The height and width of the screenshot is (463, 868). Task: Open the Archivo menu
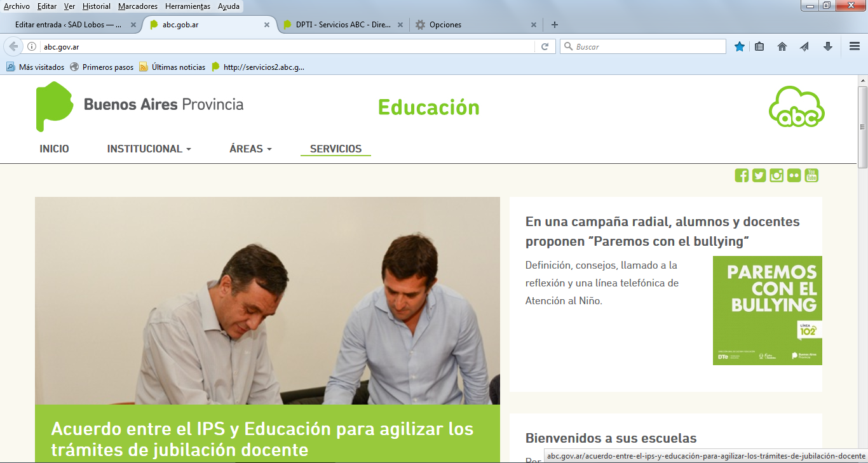point(17,6)
